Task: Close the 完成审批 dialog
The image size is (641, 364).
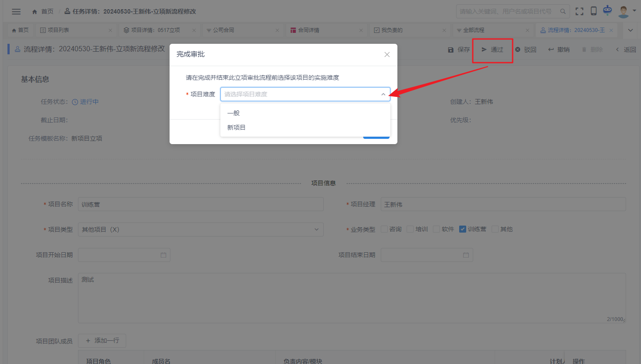Action: [x=387, y=54]
